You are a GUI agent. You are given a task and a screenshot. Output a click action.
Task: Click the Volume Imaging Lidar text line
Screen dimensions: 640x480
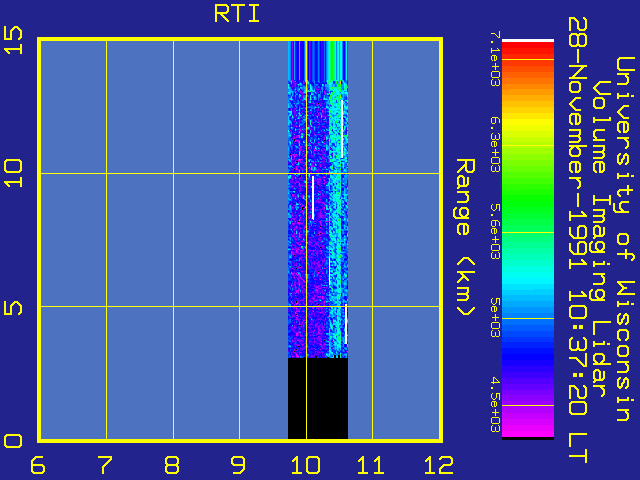click(x=599, y=238)
